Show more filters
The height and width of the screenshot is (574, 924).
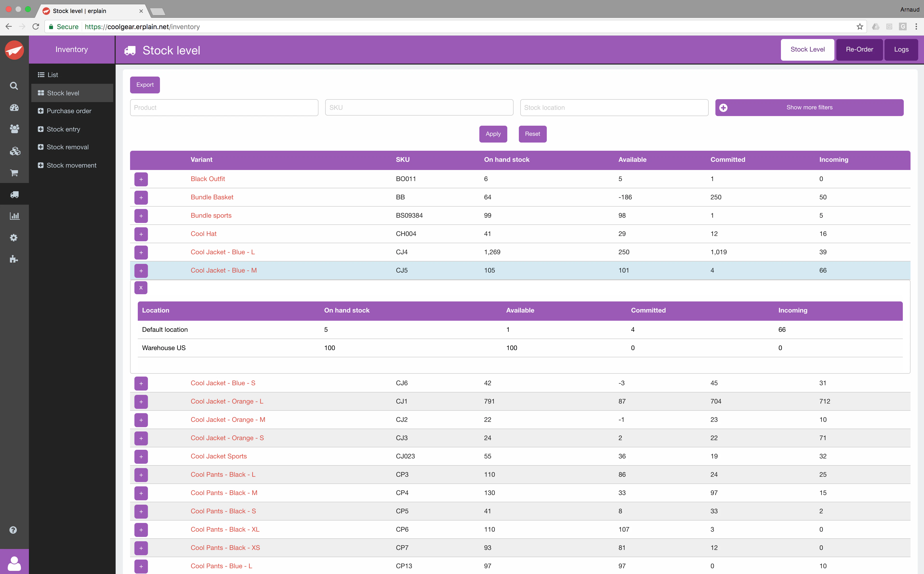click(x=809, y=107)
